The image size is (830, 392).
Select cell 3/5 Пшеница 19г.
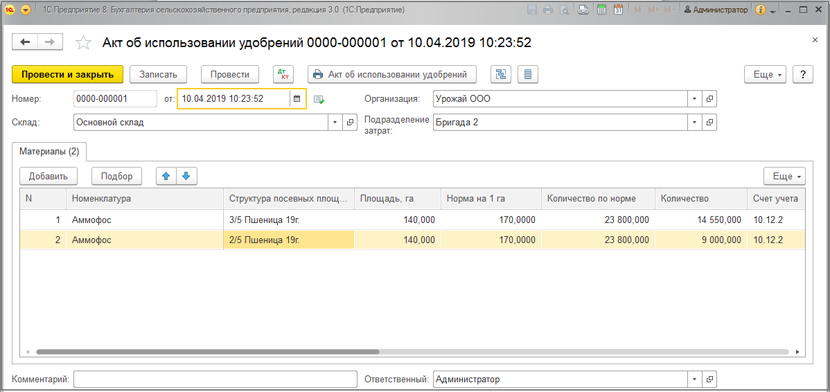pos(288,220)
